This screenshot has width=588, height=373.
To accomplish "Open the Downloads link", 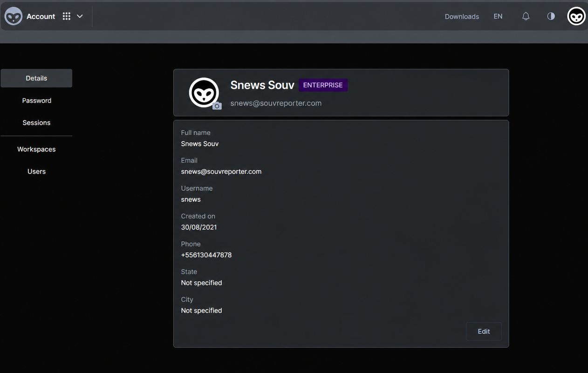I will pyautogui.click(x=462, y=16).
